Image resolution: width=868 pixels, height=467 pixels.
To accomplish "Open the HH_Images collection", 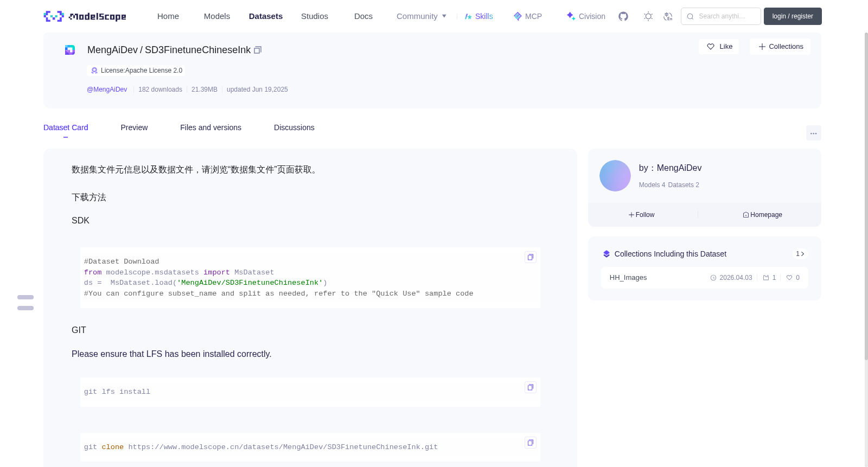I will (704, 278).
